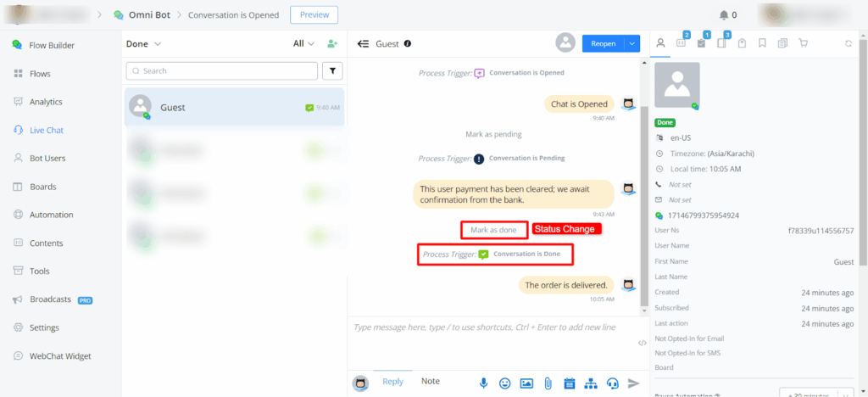Open the All filter dropdown
868x397 pixels.
point(303,43)
